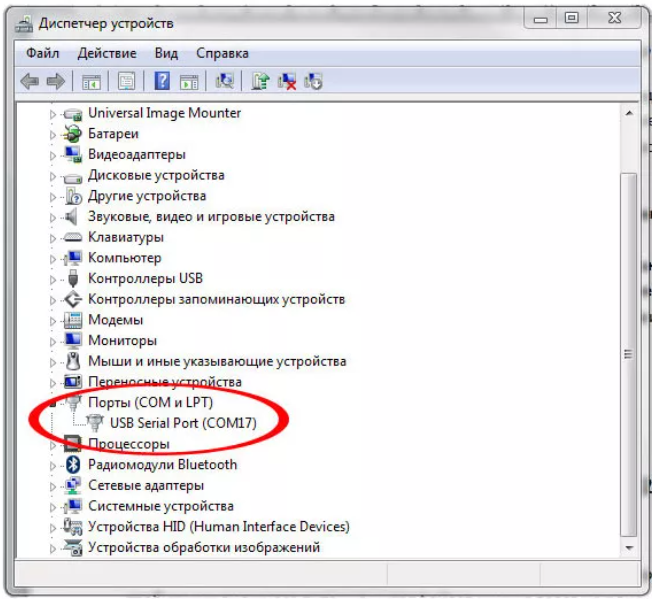The image size is (652, 599).
Task: Click the Другие устройства unknown device icon
Action: (73, 196)
